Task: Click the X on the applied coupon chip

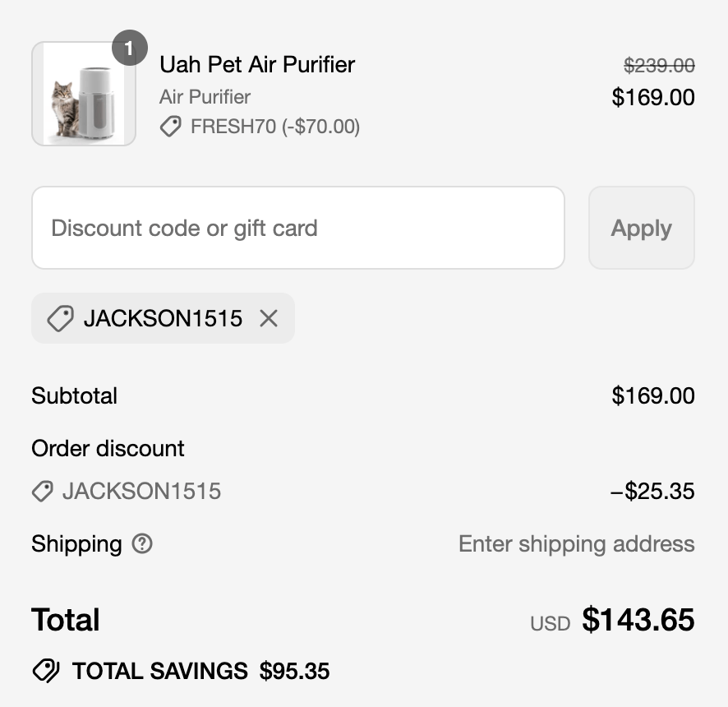Action: click(x=269, y=318)
